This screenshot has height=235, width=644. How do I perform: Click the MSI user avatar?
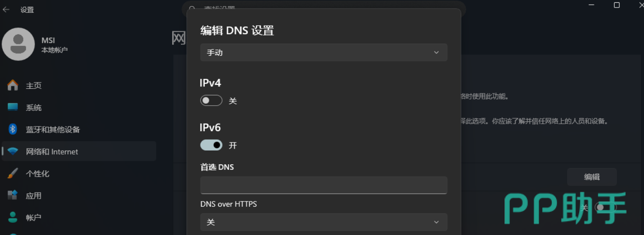[18, 44]
